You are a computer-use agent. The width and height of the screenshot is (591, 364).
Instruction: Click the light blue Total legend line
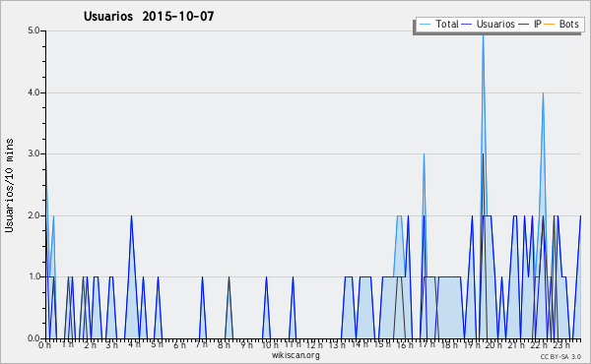[x=425, y=25]
